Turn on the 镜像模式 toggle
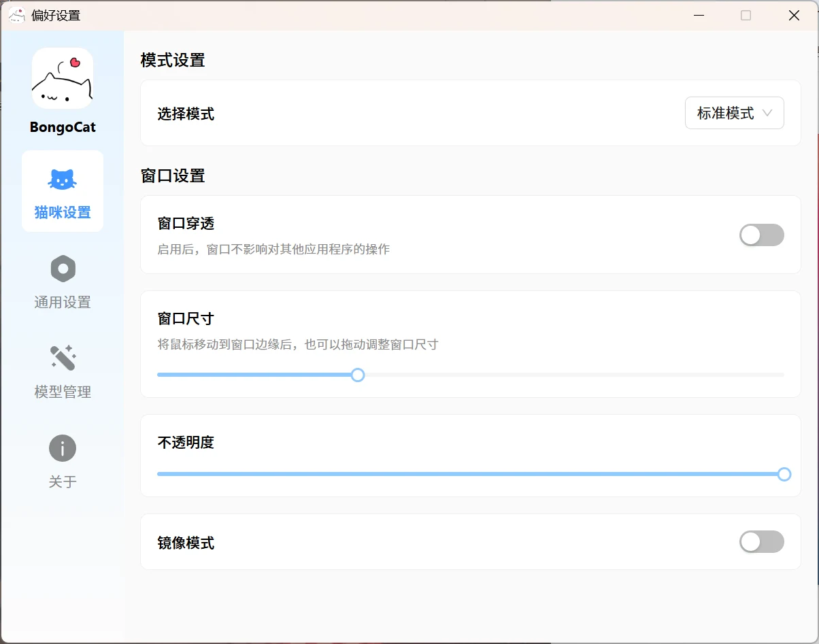Image resolution: width=819 pixels, height=644 pixels. coord(761,542)
